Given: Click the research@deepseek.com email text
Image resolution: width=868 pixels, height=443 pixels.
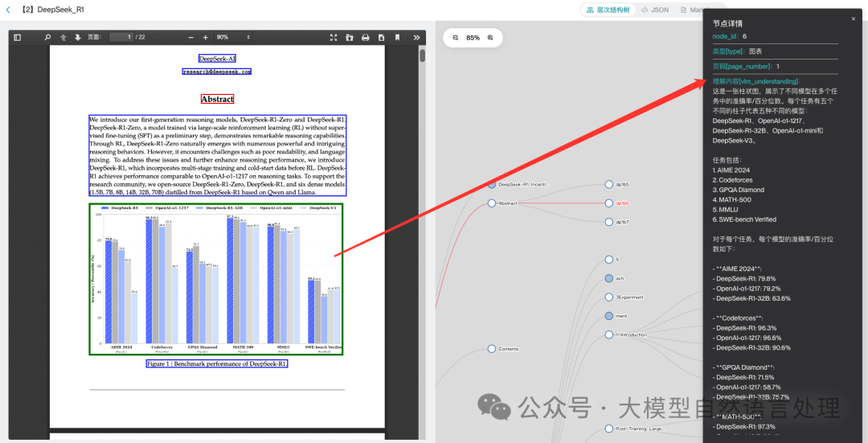Looking at the screenshot, I should (x=217, y=72).
